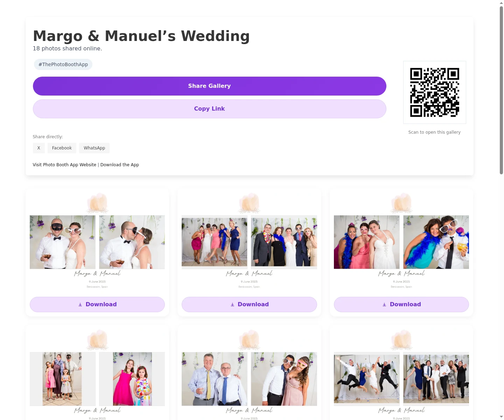504x420 pixels.
Task: Click the Share Gallery button
Action: 209,86
